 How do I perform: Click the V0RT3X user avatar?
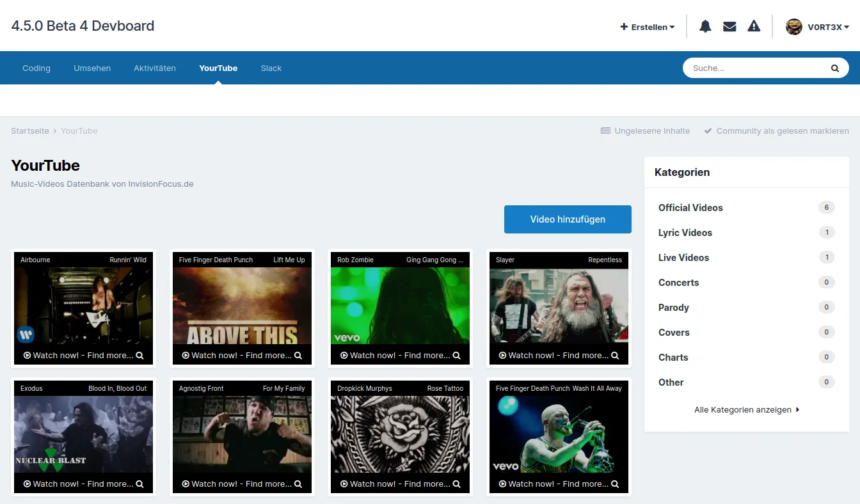coord(794,26)
